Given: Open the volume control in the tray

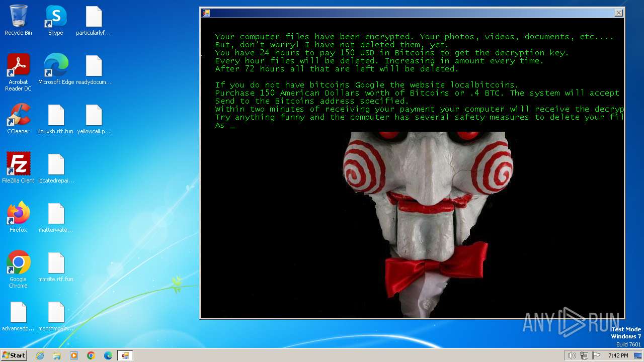Looking at the screenshot, I should 572,355.
